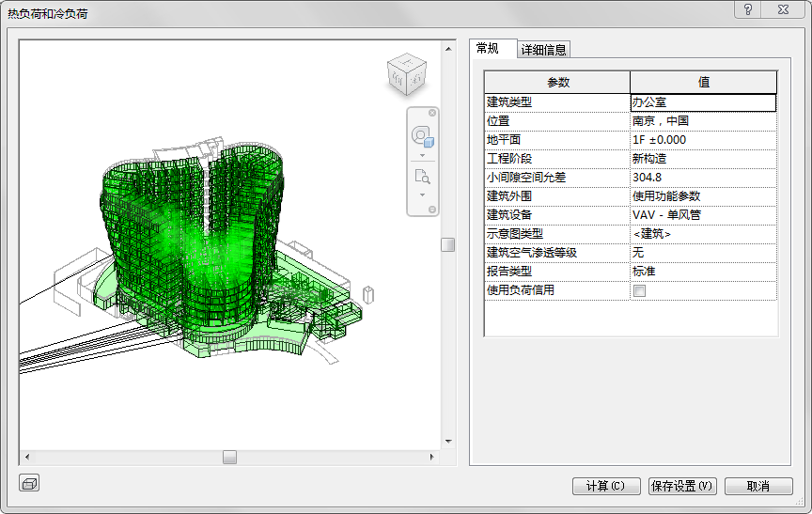
Task: Select the zoom region tool in navigation bar
Action: (421, 175)
